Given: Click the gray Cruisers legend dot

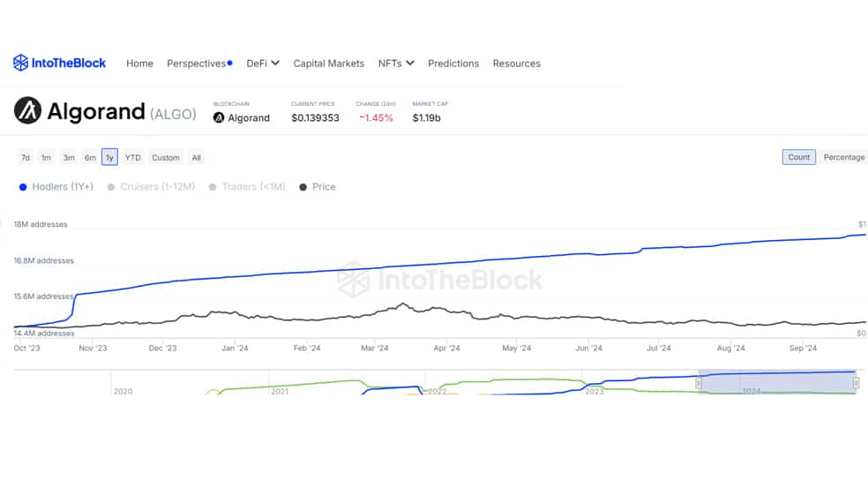Looking at the screenshot, I should click(x=111, y=187).
